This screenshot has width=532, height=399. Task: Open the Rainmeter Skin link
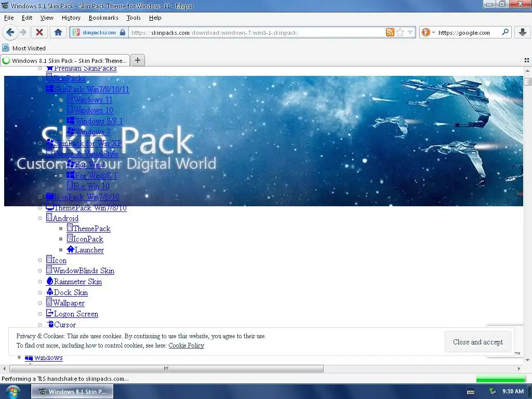74,281
